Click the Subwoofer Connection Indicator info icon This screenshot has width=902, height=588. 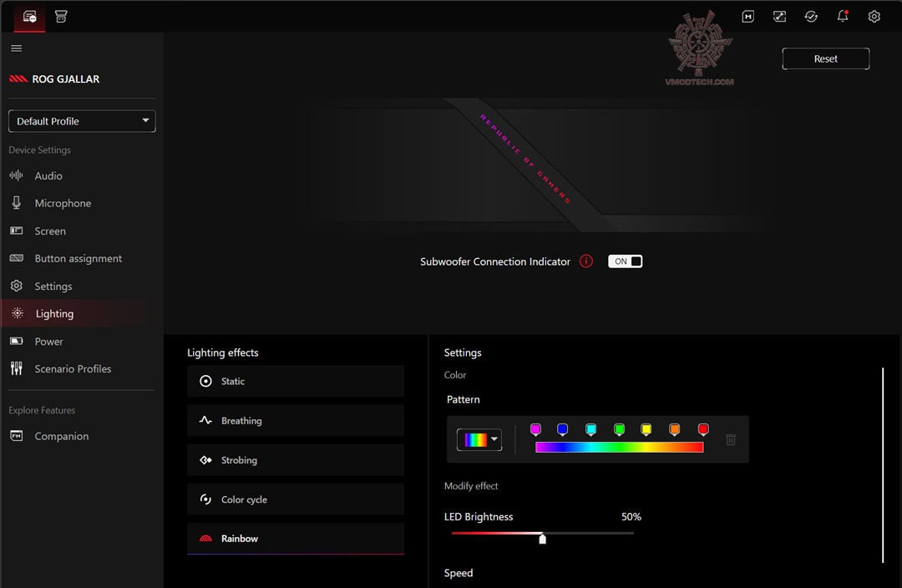click(x=586, y=261)
